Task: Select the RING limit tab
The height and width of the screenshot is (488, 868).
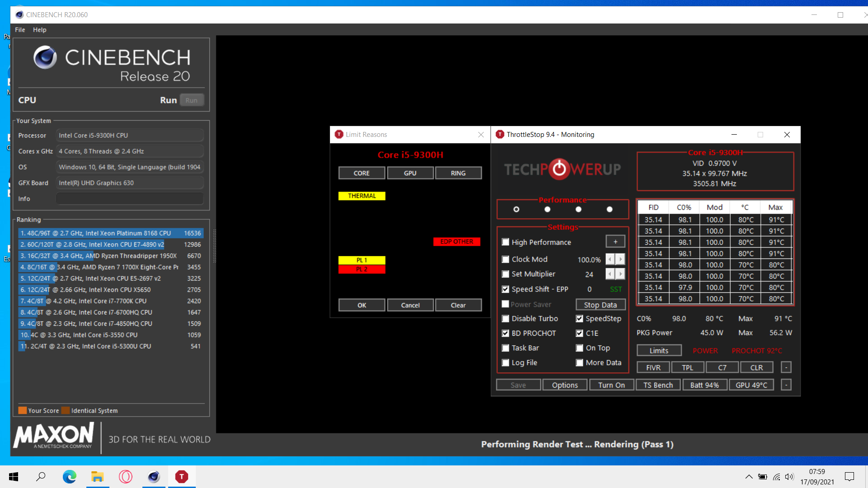Action: (458, 173)
